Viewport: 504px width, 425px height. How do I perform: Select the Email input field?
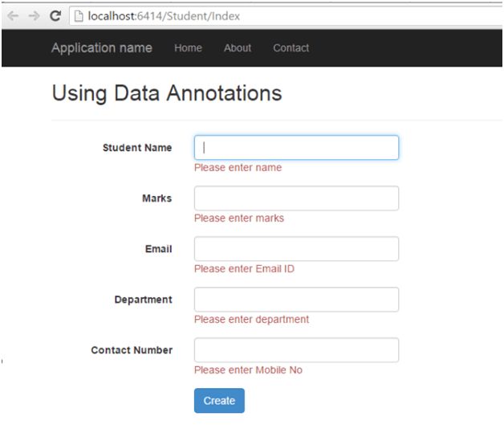[296, 249]
